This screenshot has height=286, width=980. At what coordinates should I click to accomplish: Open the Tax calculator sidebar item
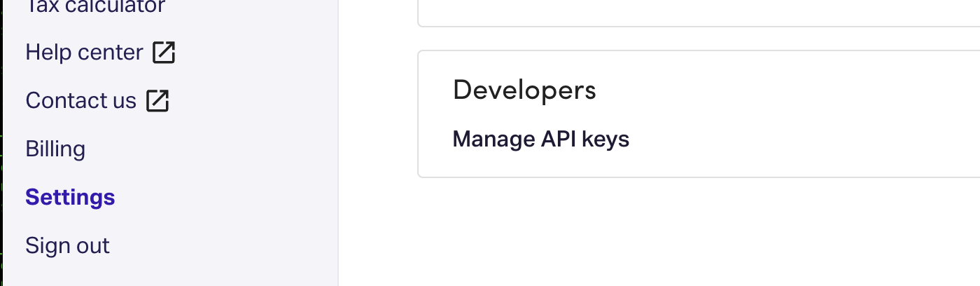tap(95, 7)
